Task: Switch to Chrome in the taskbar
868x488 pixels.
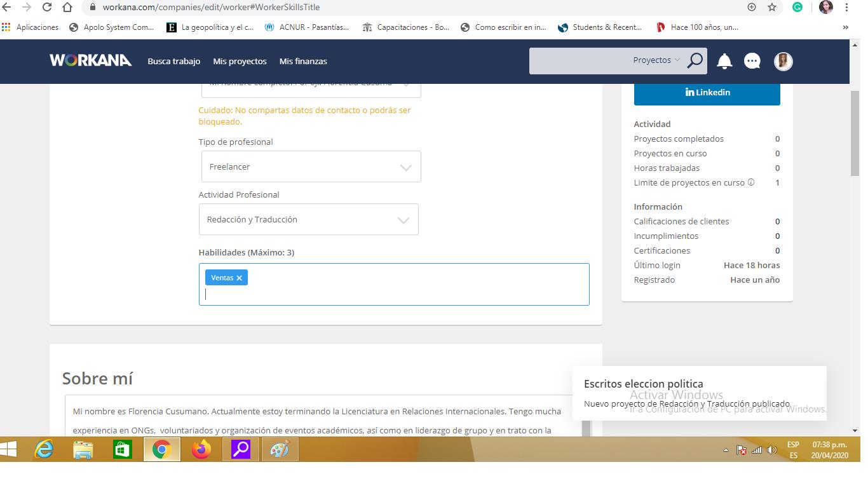Action: click(161, 450)
